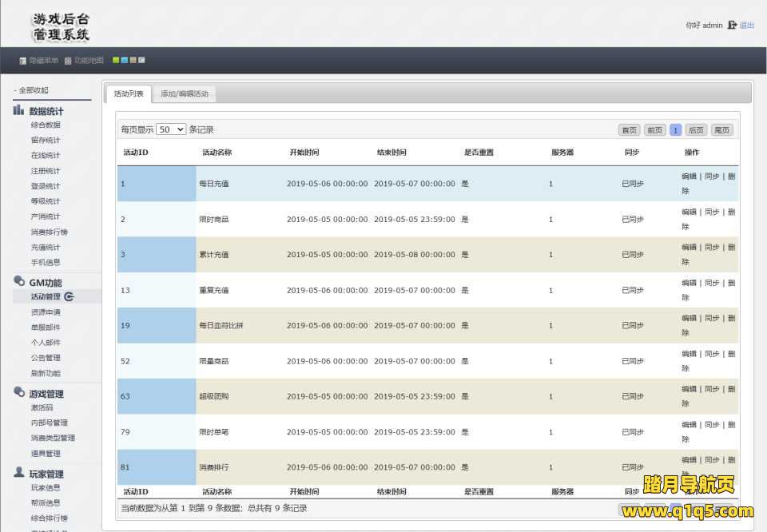Collapse all menus via 全部收起
The height and width of the screenshot is (532, 767).
click(x=32, y=90)
